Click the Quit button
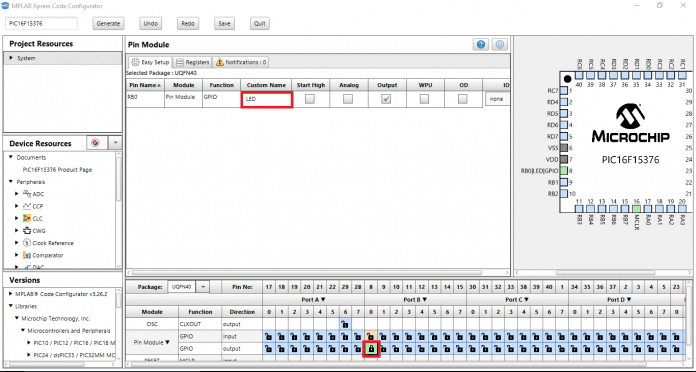 click(260, 24)
